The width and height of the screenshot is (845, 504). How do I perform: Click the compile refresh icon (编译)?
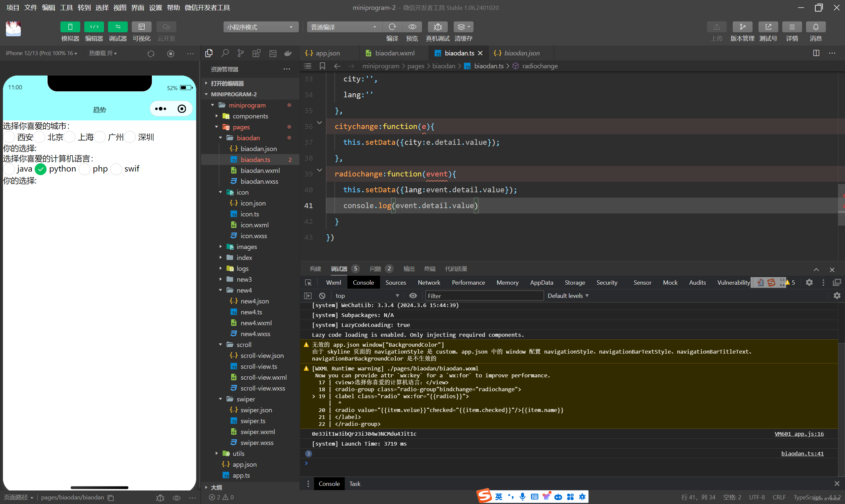pyautogui.click(x=392, y=27)
